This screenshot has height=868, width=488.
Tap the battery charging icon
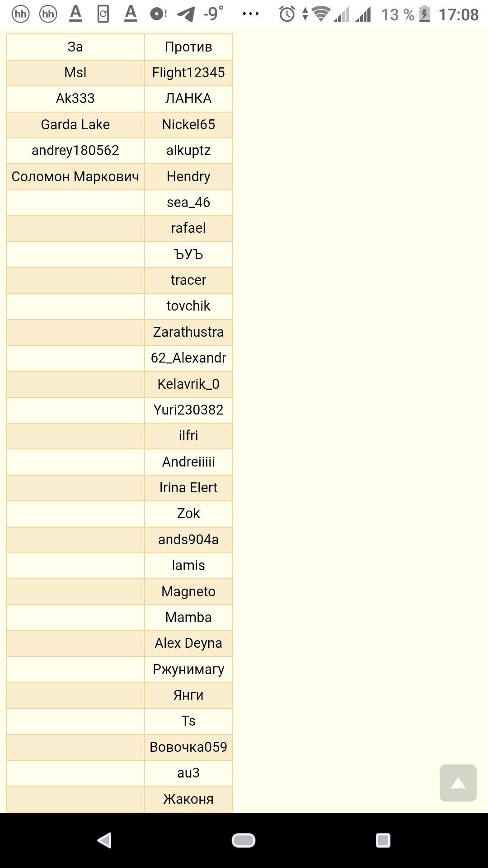[424, 14]
